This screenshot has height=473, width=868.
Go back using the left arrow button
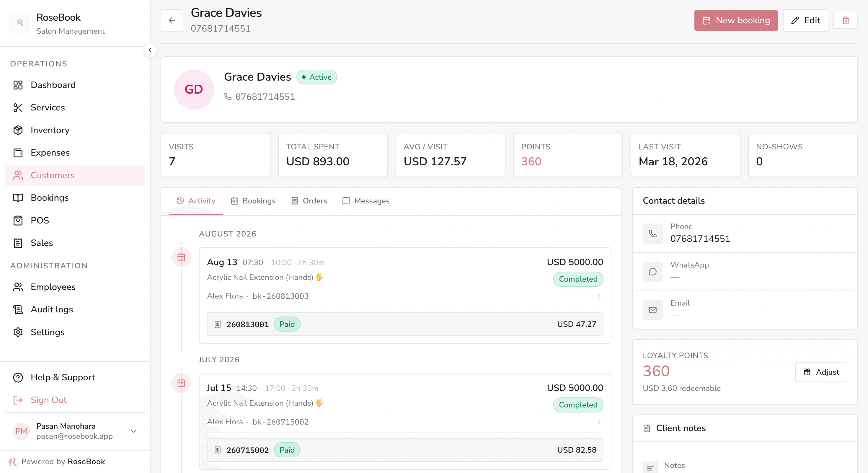(172, 21)
